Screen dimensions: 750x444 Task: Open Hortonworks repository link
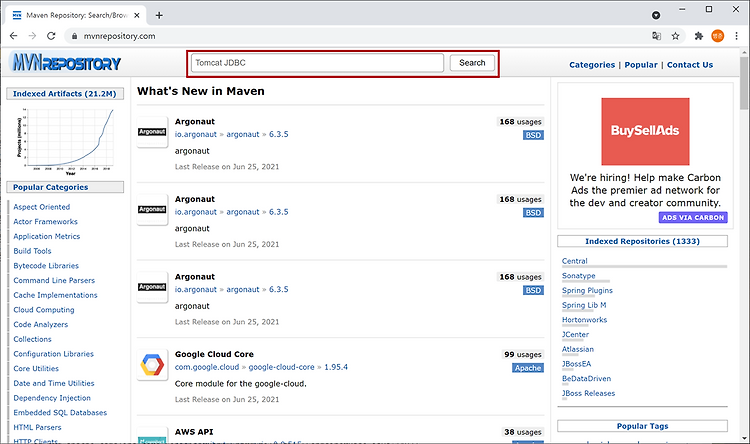pyautogui.click(x=585, y=320)
